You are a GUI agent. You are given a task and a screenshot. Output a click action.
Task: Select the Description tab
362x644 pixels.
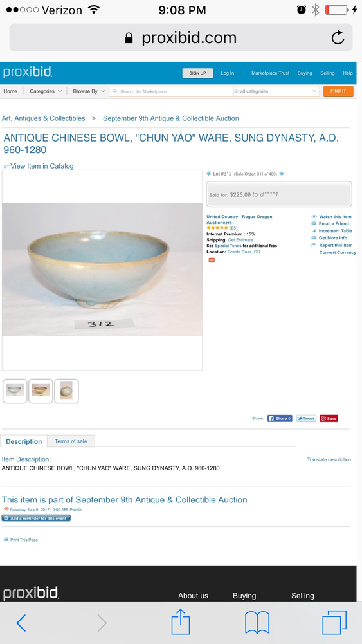click(24, 441)
